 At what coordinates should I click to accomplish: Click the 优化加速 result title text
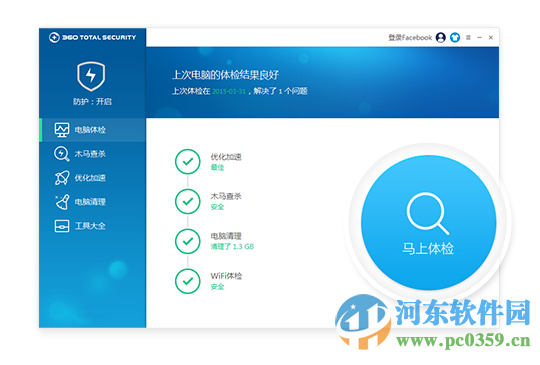click(x=226, y=157)
